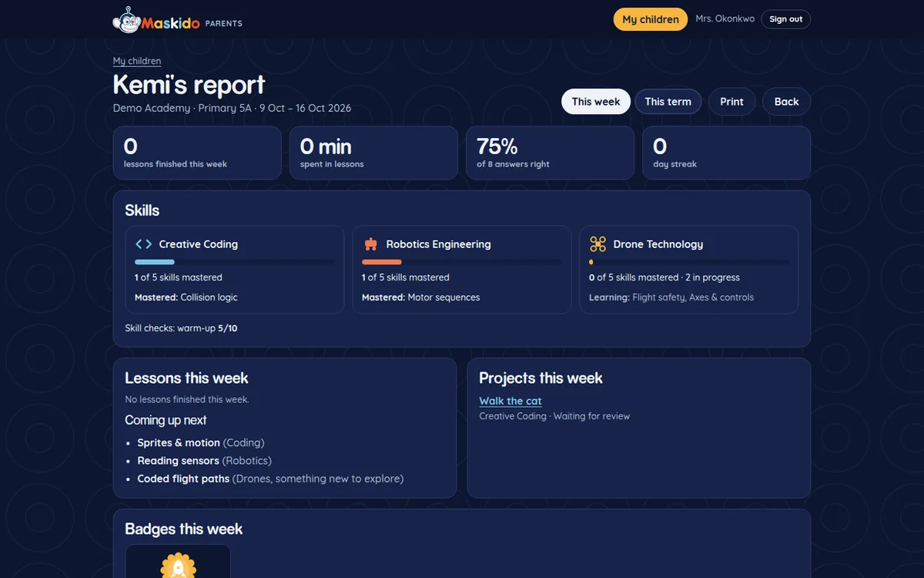
Task: Click the Skills section heading
Action: tap(142, 210)
